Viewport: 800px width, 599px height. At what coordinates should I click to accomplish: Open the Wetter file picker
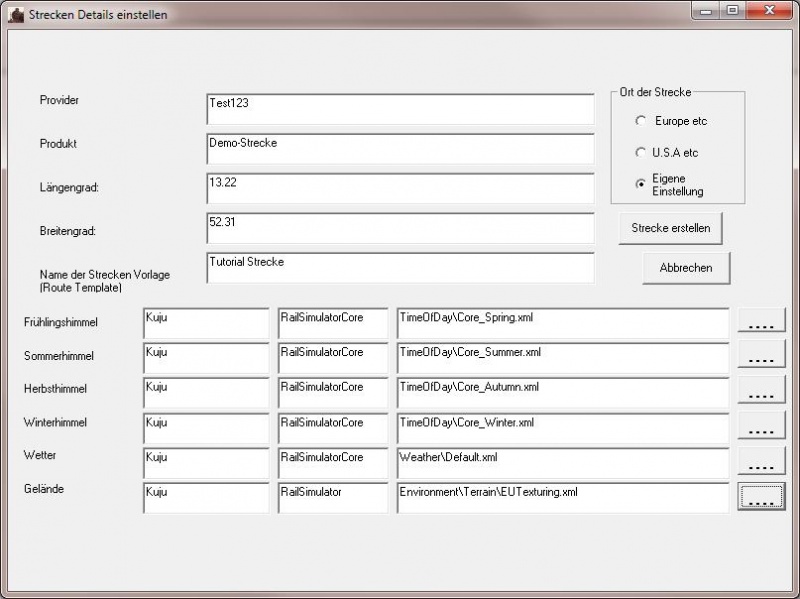point(761,460)
